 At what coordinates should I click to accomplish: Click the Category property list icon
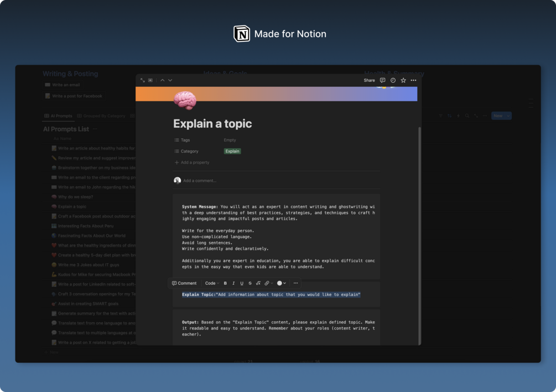point(176,151)
